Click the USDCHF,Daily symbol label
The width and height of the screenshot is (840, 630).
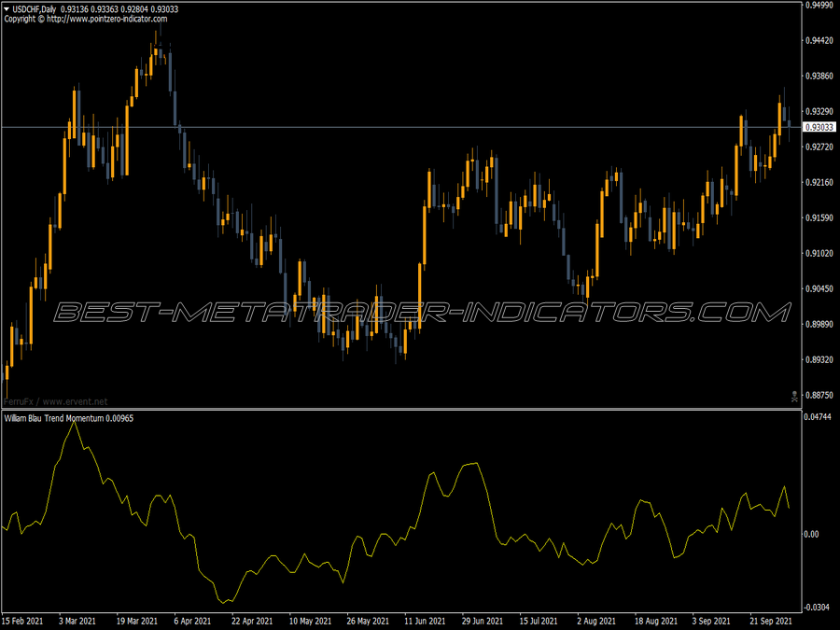tap(35, 9)
